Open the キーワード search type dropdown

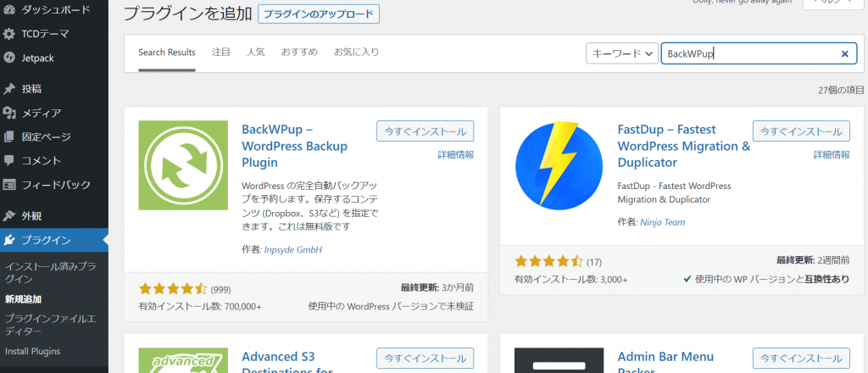point(622,53)
